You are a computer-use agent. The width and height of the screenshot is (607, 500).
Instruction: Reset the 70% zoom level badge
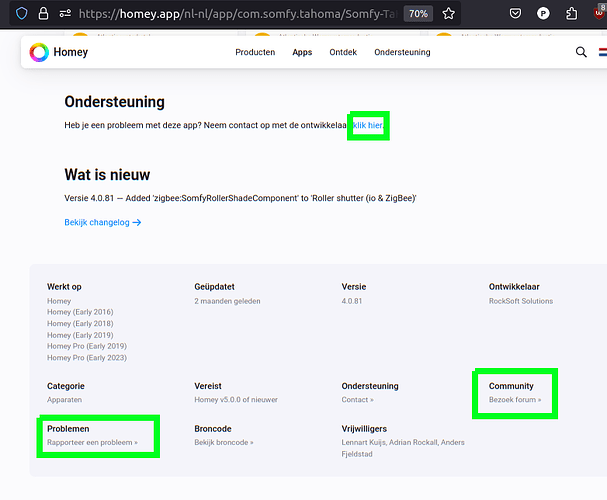click(418, 14)
